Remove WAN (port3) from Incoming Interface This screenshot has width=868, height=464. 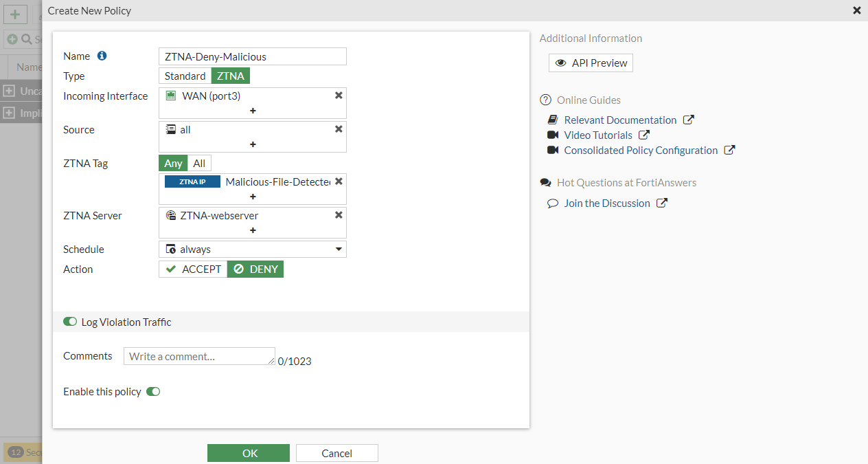pos(339,96)
